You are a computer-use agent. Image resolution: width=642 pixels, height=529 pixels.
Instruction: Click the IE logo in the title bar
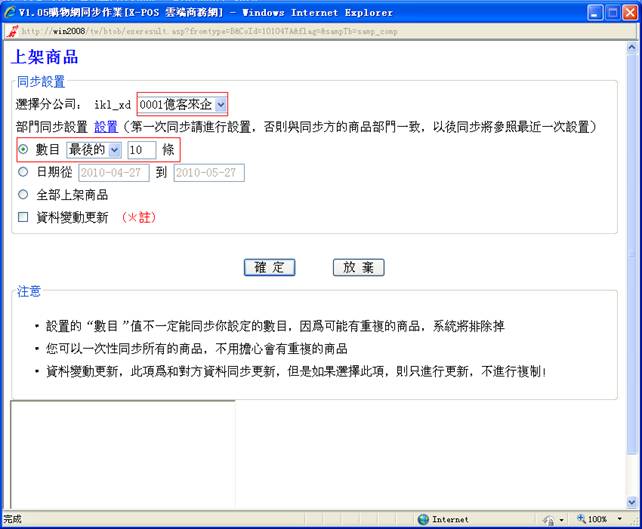(x=10, y=11)
